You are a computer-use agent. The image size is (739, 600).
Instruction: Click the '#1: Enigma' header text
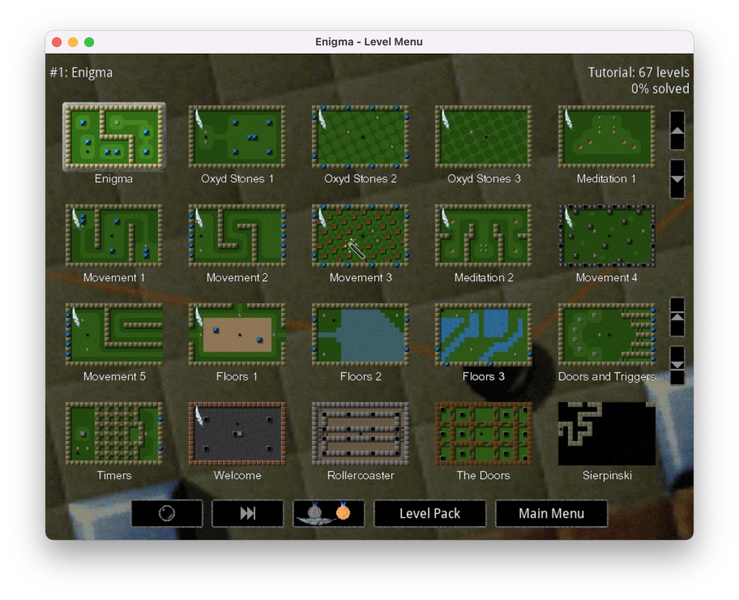point(81,73)
